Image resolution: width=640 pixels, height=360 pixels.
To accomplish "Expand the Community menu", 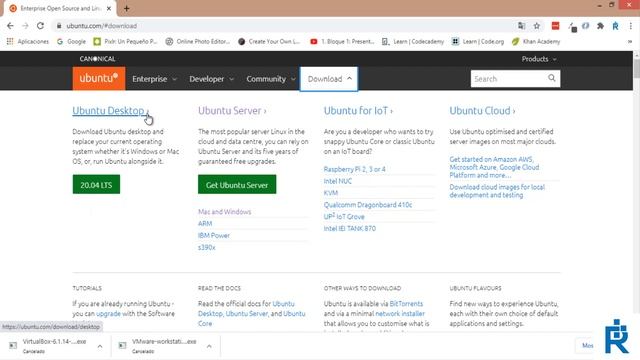I will 270,79.
